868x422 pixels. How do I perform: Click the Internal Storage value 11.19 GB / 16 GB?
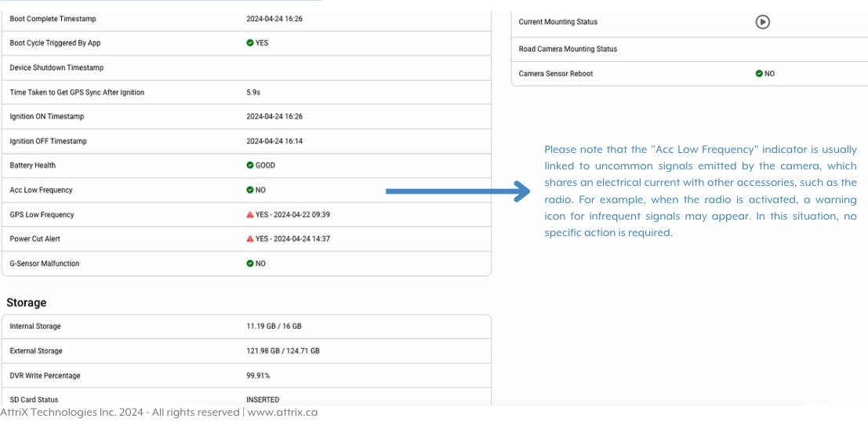274,326
